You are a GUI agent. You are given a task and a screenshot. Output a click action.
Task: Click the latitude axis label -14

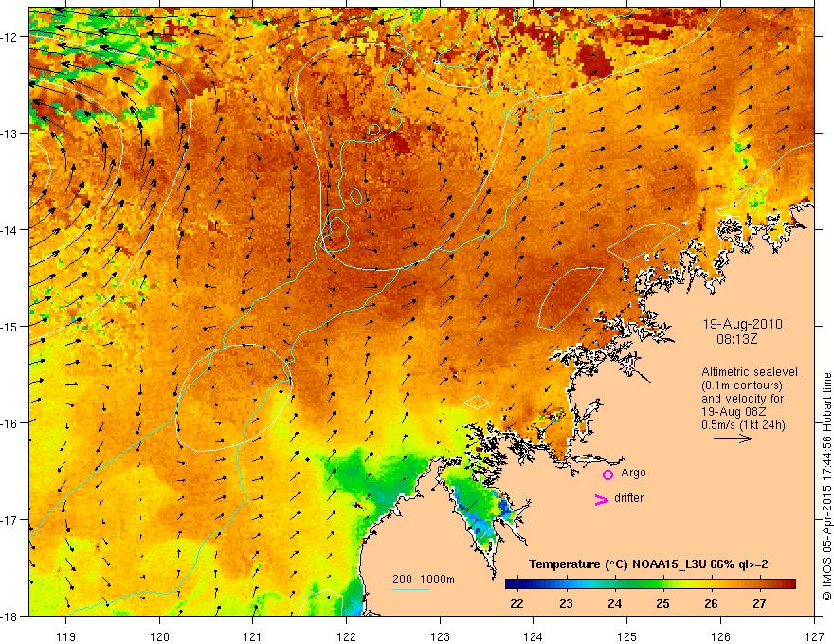coord(10,230)
